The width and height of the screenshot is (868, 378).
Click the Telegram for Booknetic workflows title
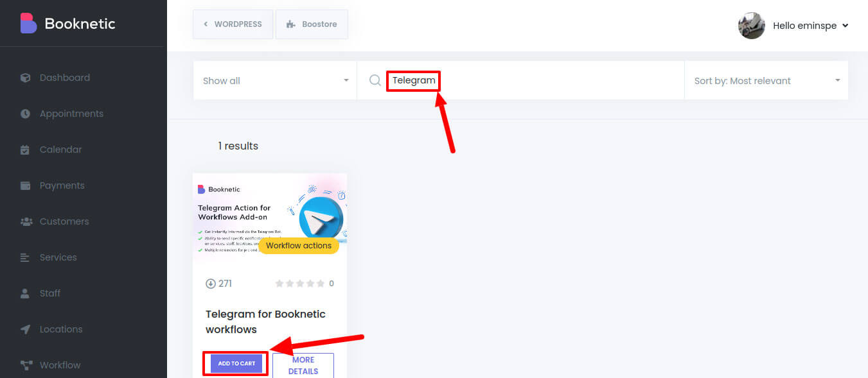(x=265, y=322)
